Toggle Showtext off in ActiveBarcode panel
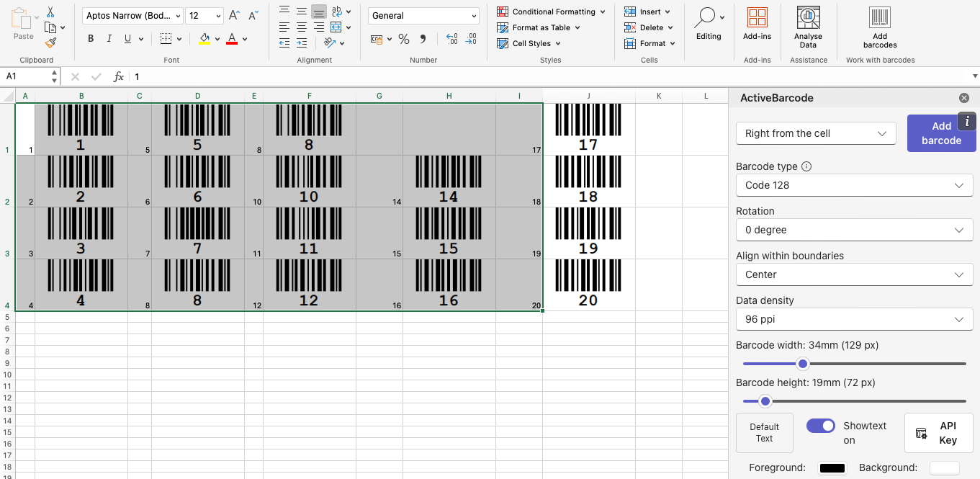The image size is (980, 479). 820,426
